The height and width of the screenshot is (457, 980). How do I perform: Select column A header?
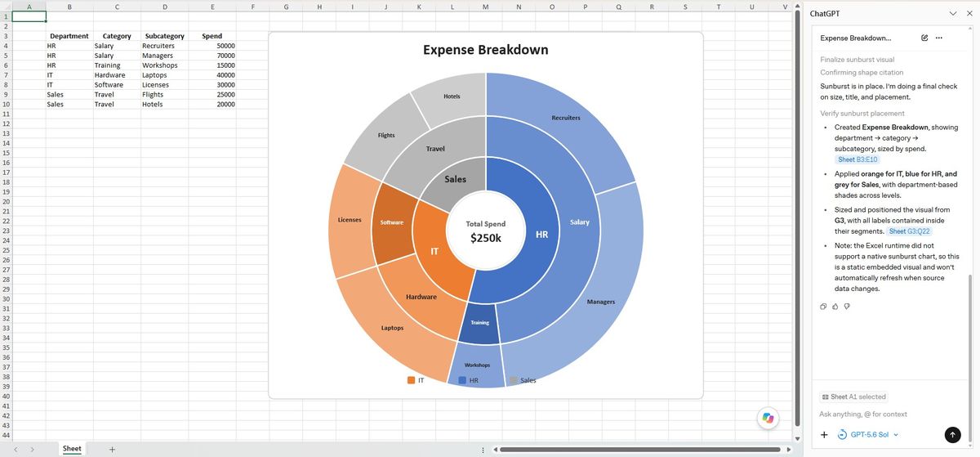pos(29,7)
